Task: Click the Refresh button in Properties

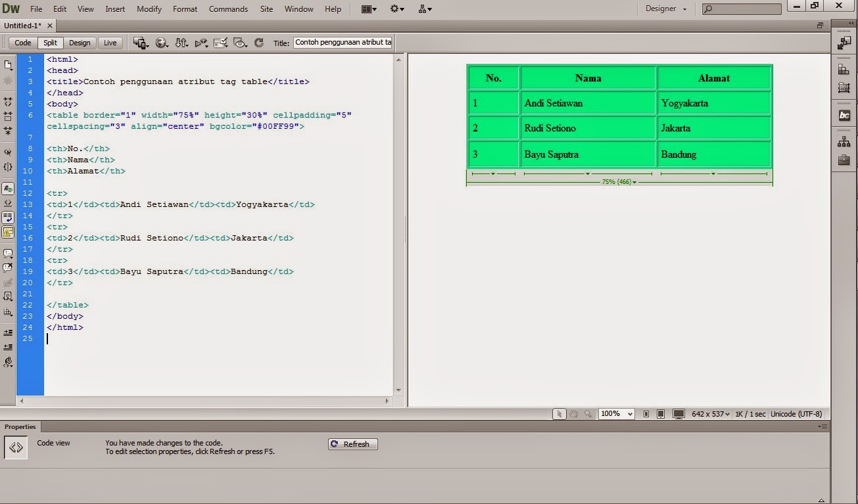Action: tap(353, 444)
